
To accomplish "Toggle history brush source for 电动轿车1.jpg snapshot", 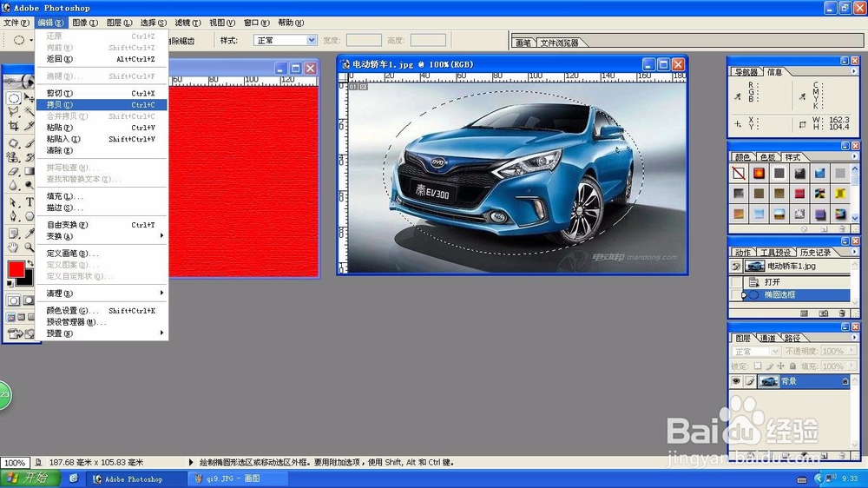I will pos(736,267).
